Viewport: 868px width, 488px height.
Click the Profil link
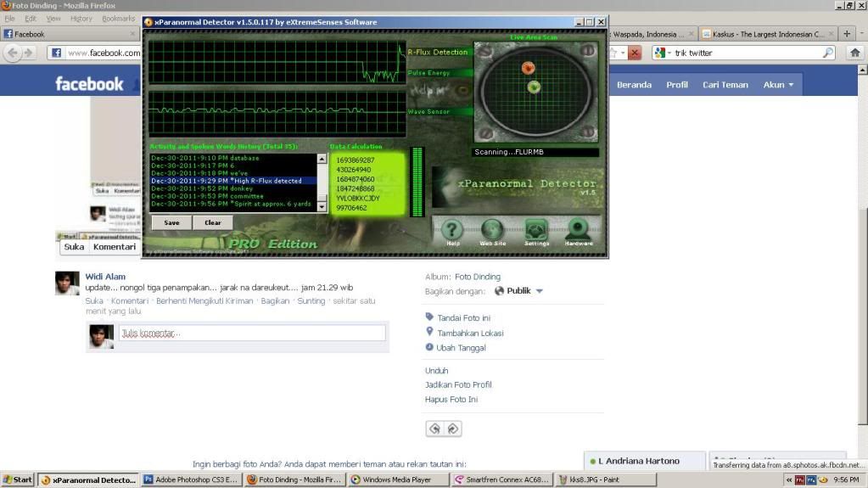[x=677, y=85]
